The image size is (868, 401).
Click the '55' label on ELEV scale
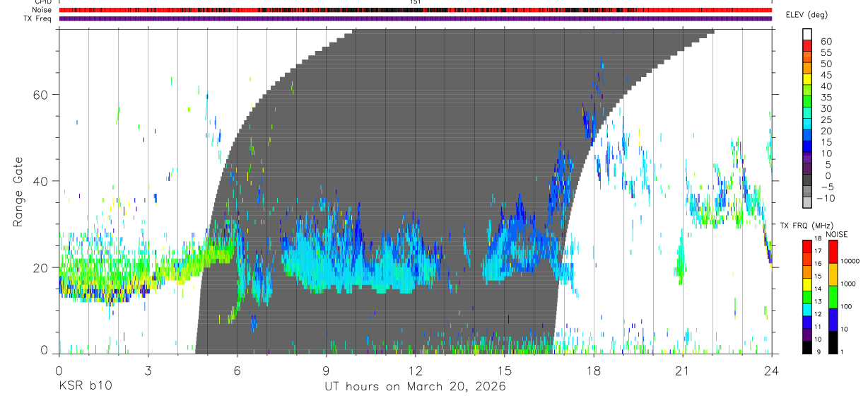tap(826, 52)
